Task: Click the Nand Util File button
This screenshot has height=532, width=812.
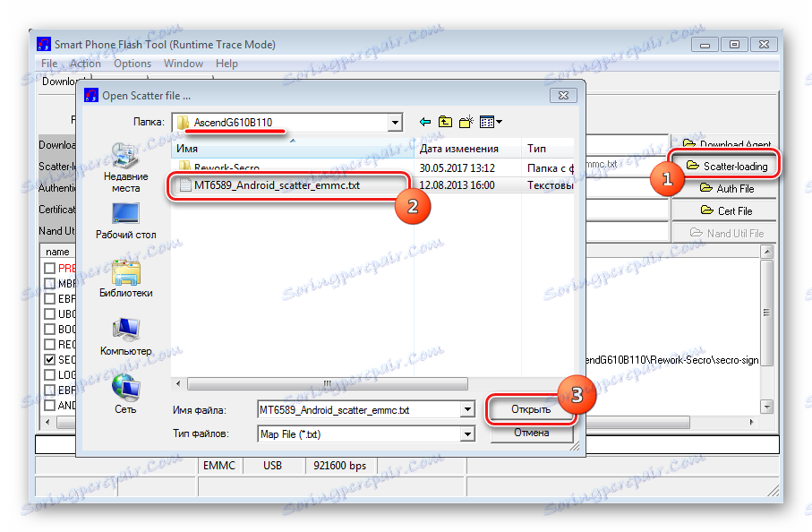Action: 727,233
